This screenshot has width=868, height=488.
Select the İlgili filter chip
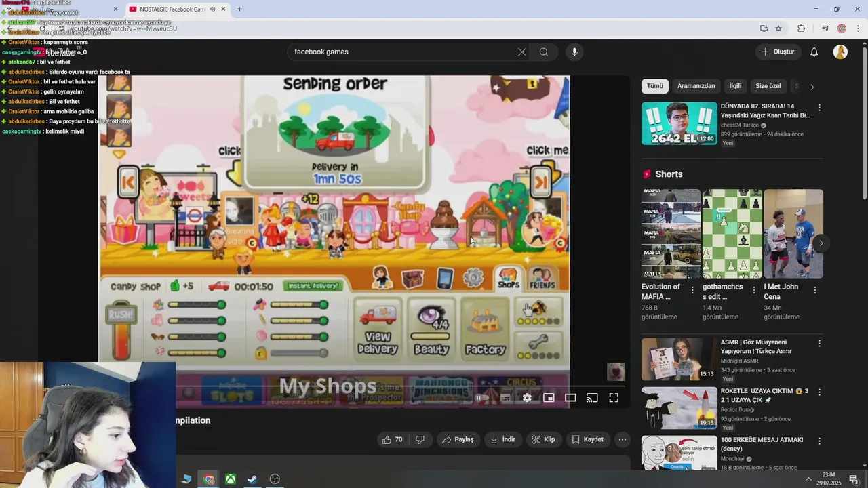coord(735,86)
